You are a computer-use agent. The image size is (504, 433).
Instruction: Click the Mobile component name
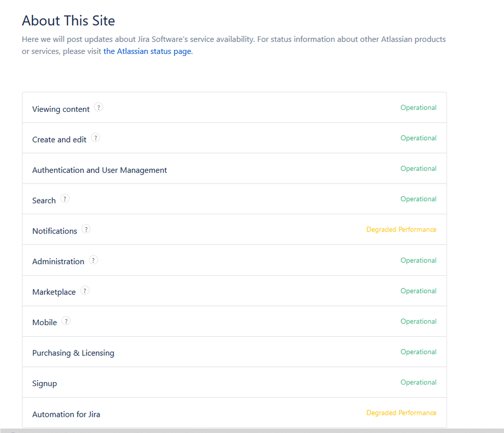tap(45, 323)
